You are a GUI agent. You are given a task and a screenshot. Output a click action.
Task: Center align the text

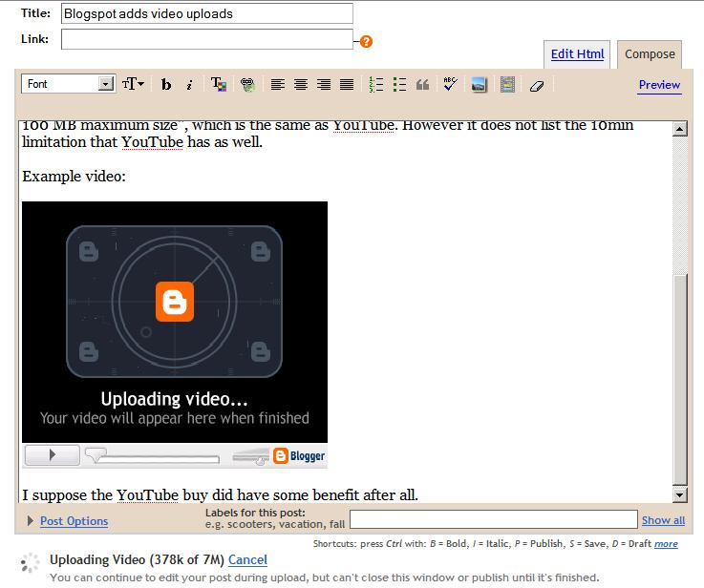pos(301,84)
